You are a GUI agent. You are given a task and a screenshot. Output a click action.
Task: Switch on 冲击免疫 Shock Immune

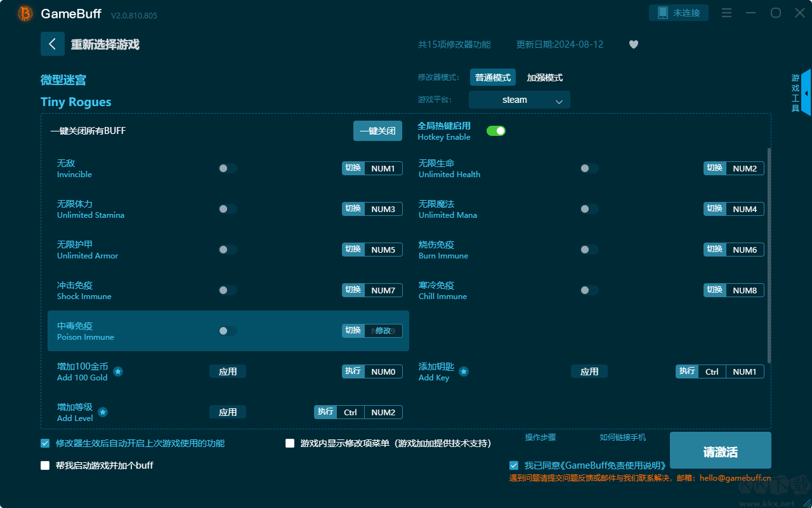click(x=228, y=290)
